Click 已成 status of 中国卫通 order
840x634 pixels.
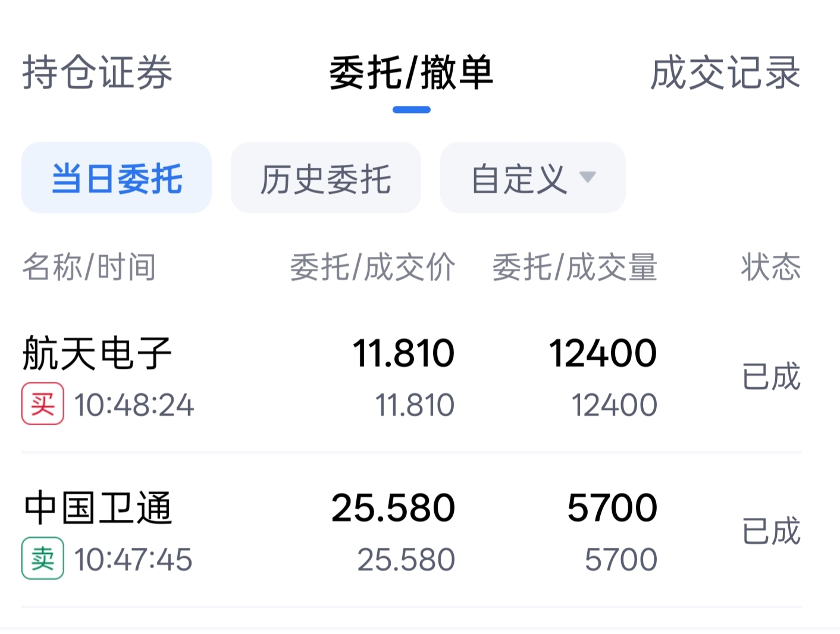tap(771, 531)
